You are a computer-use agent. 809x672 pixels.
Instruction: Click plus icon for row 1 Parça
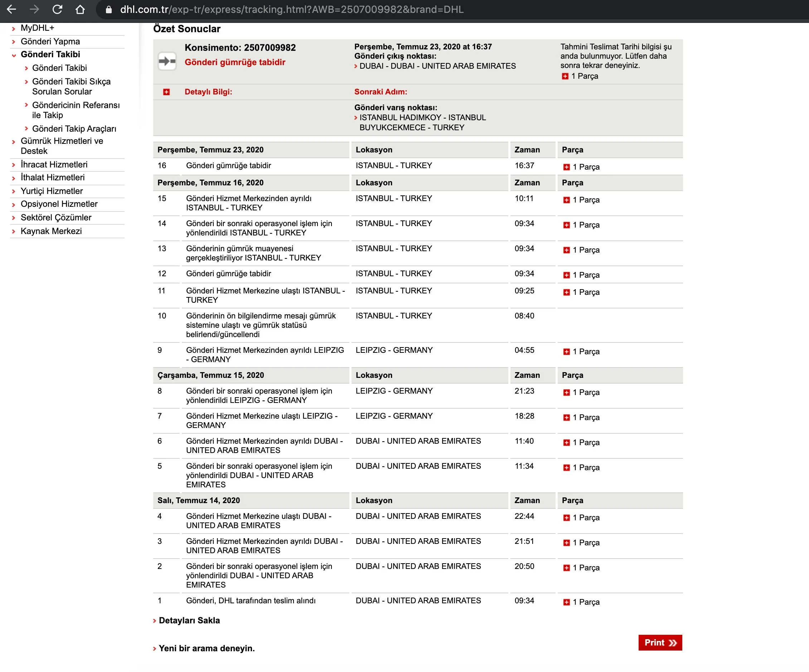coord(566,602)
